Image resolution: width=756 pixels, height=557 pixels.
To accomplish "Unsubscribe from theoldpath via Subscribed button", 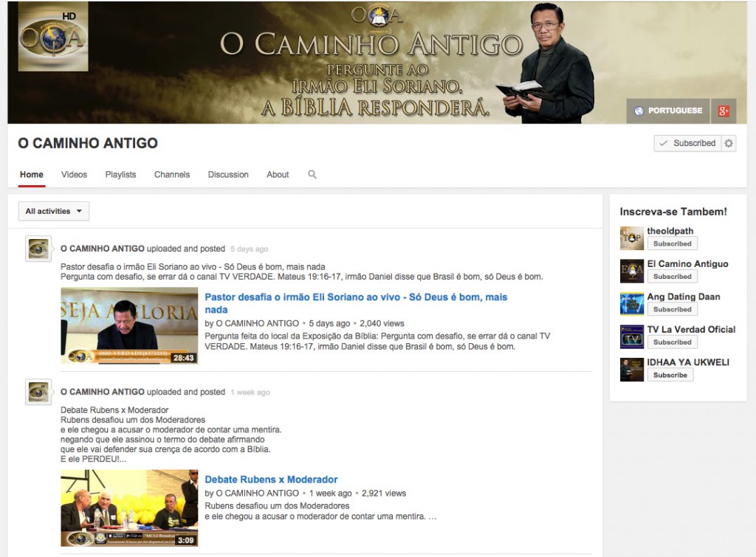I will pos(672,243).
